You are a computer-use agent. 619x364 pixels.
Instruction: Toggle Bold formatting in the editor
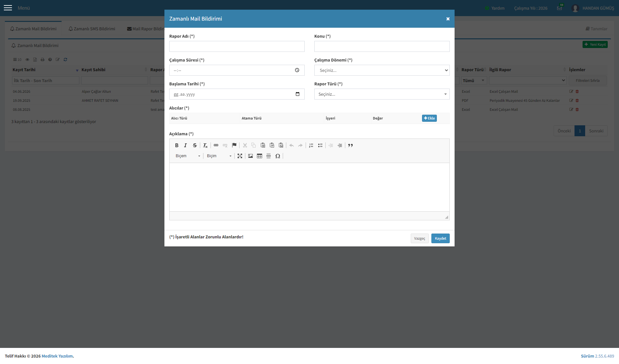click(x=177, y=146)
